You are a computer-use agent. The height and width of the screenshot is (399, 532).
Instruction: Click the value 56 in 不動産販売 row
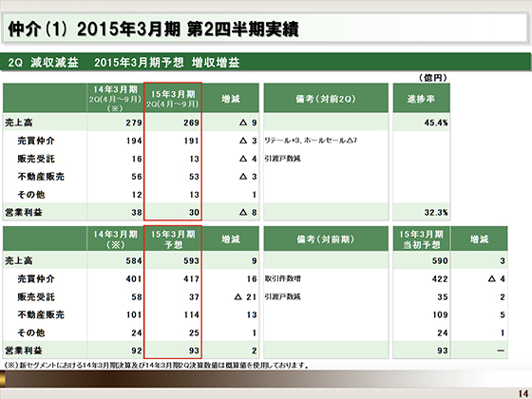tap(137, 177)
